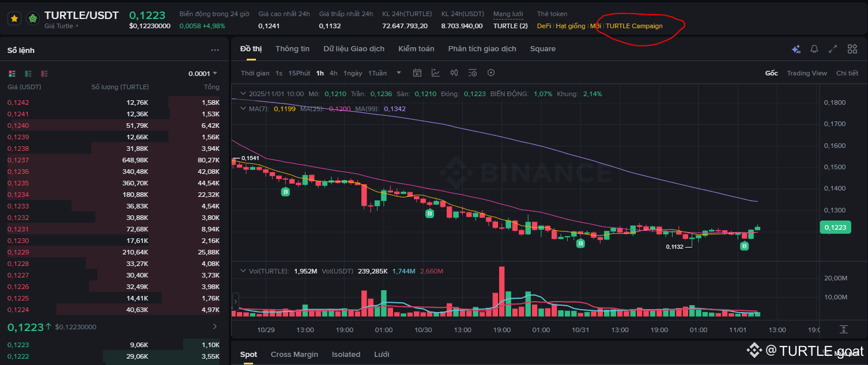Screen dimensions: 868x365
Task: Switch chart mode to Gốc
Action: [771, 73]
